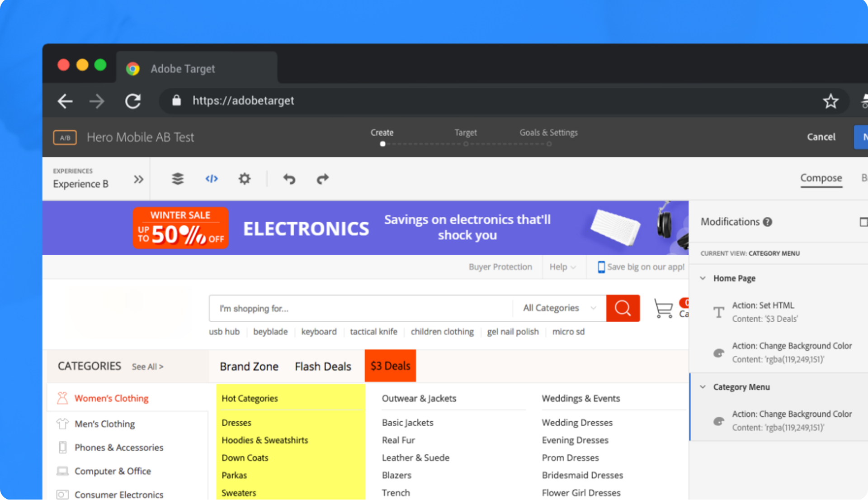The height and width of the screenshot is (500, 868).
Task: Click the Buyer Protection link
Action: [x=500, y=267]
